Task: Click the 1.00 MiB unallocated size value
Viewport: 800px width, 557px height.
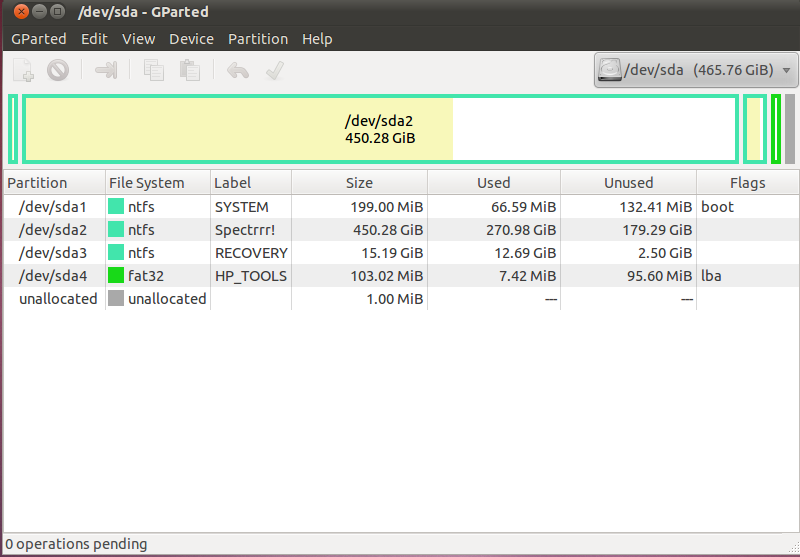Action: 394,299
